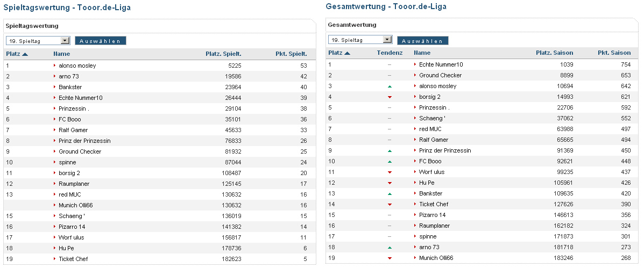Click the sort arrow beside Platz in Spieltagswertung
Screen dimensions: 644x268
click(25, 54)
